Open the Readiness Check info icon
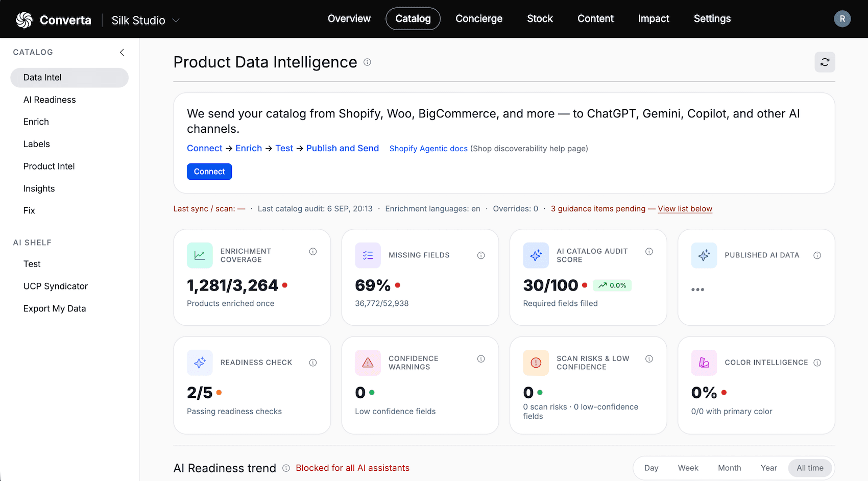 point(313,363)
